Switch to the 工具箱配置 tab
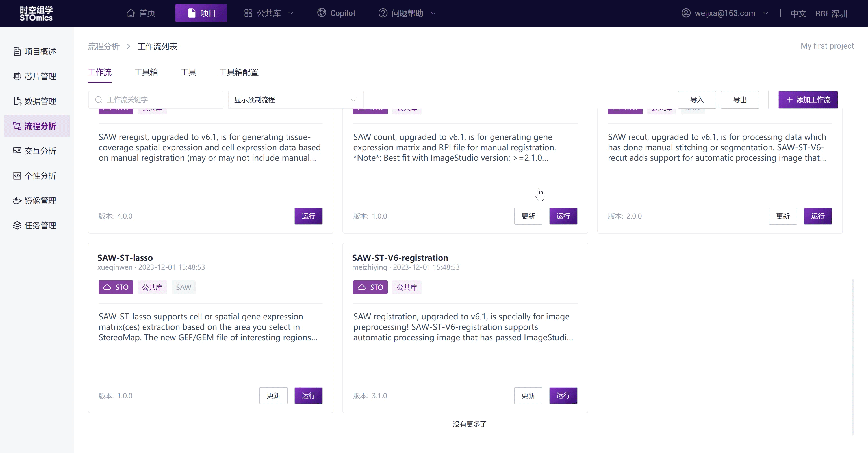This screenshot has height=453, width=868. pos(238,72)
